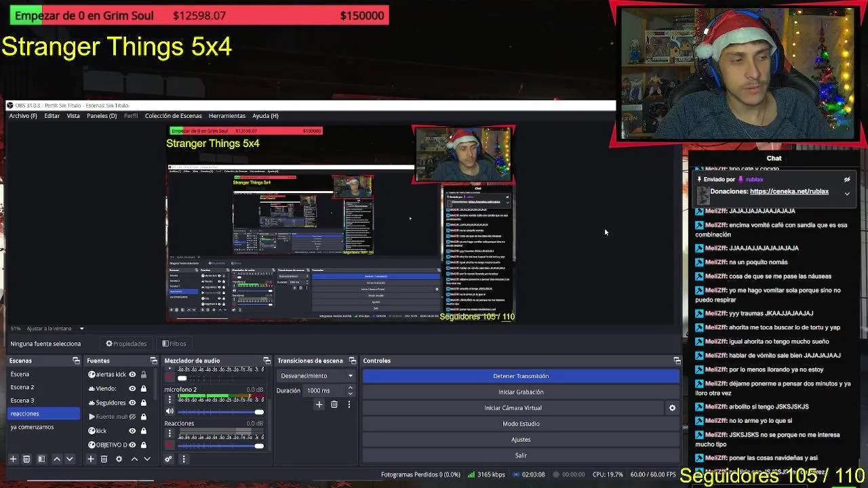Undock the Controles panel
868x488 pixels.
(677, 361)
